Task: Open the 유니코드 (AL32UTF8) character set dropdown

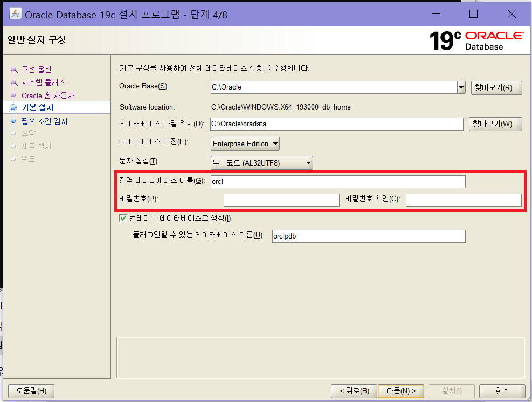Action: [x=261, y=163]
